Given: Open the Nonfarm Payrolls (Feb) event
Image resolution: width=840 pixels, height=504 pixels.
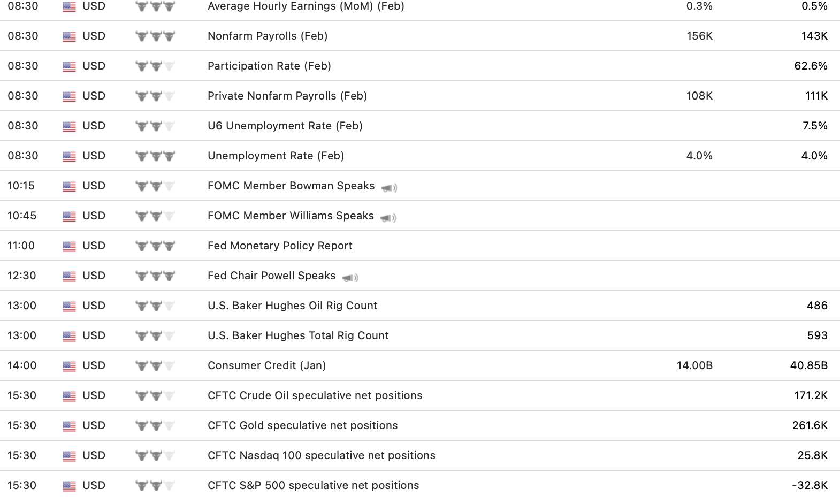Looking at the screenshot, I should click(267, 36).
